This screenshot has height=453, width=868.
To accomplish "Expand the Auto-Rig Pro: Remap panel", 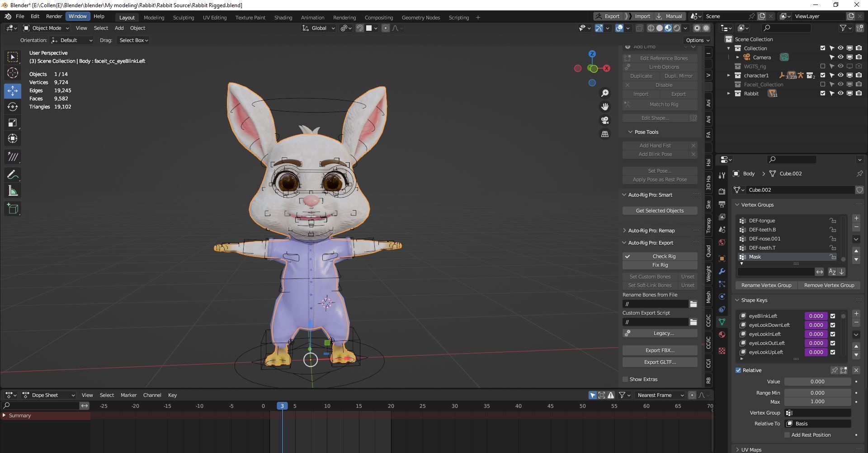I will point(624,231).
